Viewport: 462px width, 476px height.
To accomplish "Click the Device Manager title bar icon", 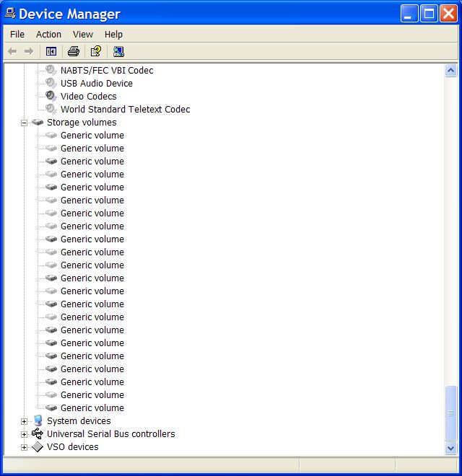I will point(10,14).
